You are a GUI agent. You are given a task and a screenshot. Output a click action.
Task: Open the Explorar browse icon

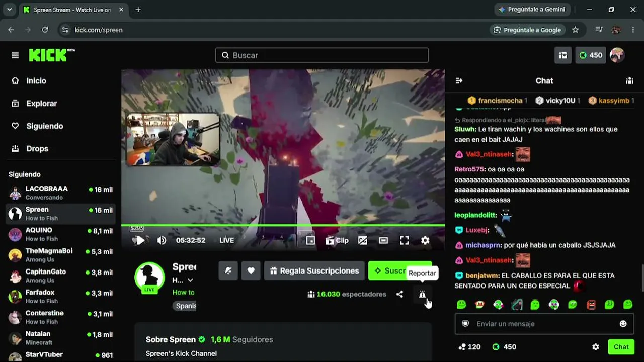(x=15, y=103)
